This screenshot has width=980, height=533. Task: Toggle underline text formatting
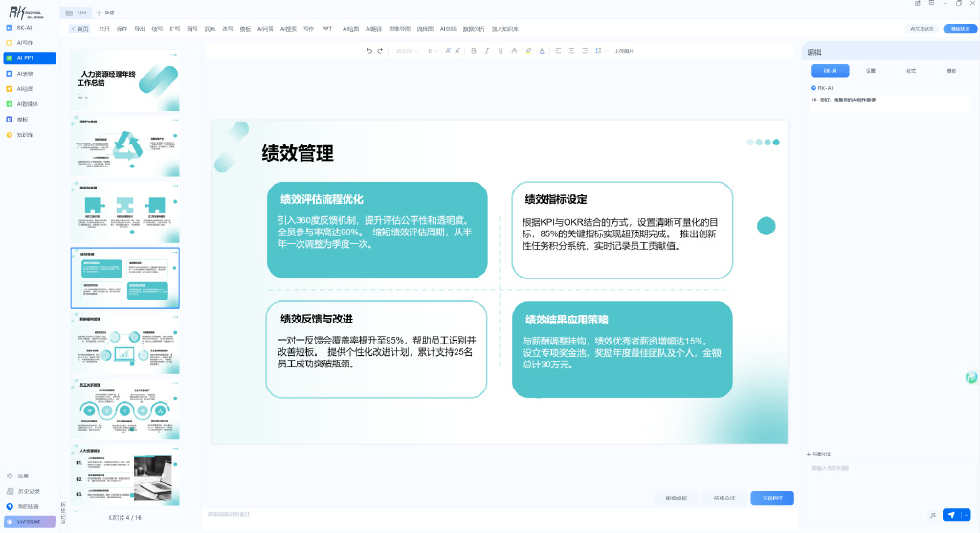[501, 51]
